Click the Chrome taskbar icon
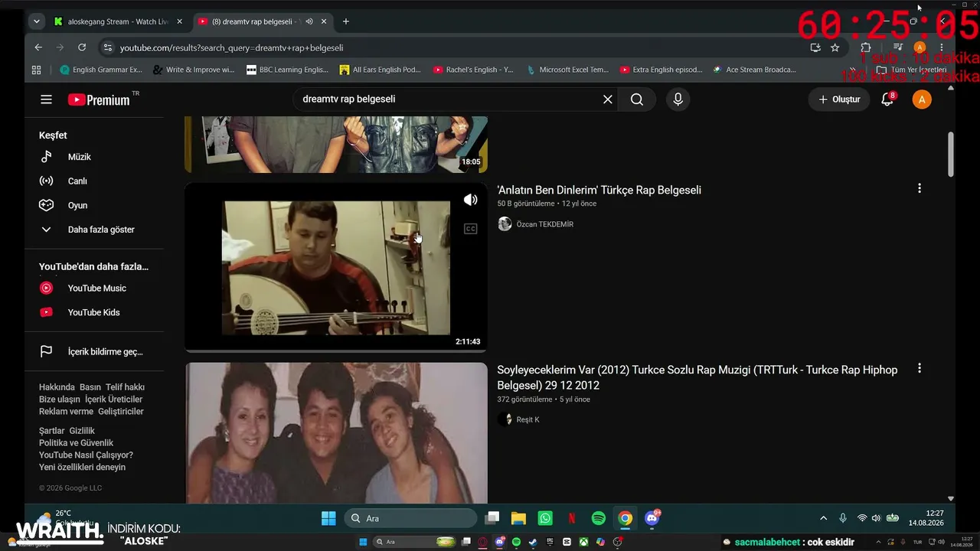Screen dimensions: 980x551 (626, 518)
